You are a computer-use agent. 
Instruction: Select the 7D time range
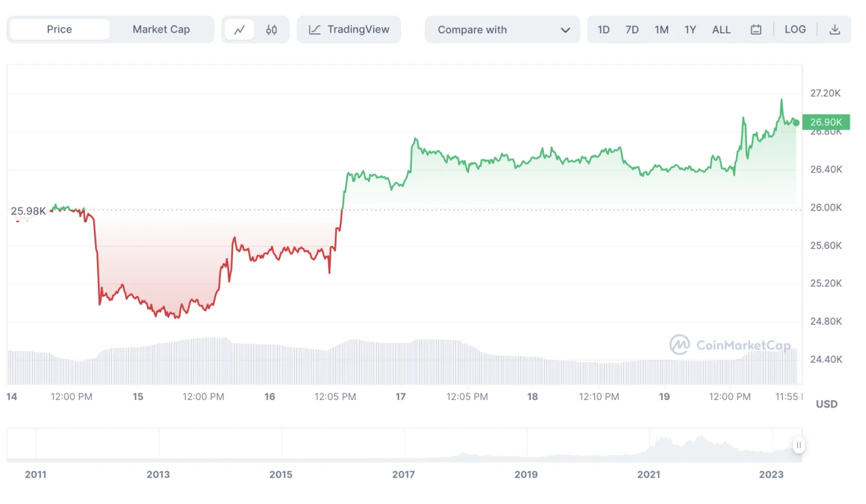[632, 30]
